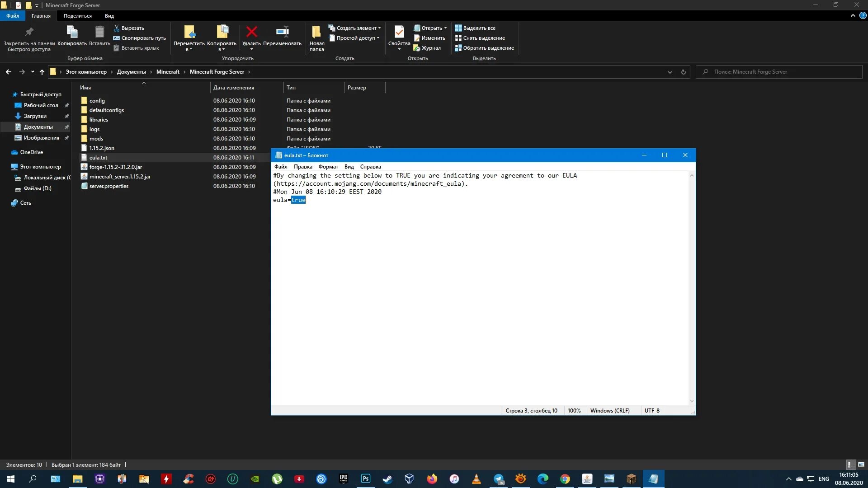Click the Paste clipboard icon
868x488 pixels.
99,32
